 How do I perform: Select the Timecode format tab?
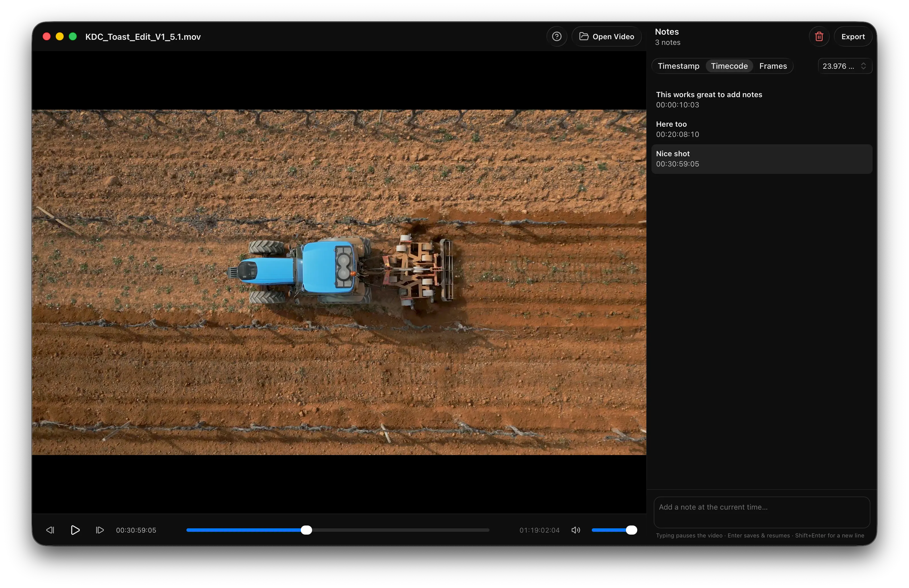(x=729, y=66)
